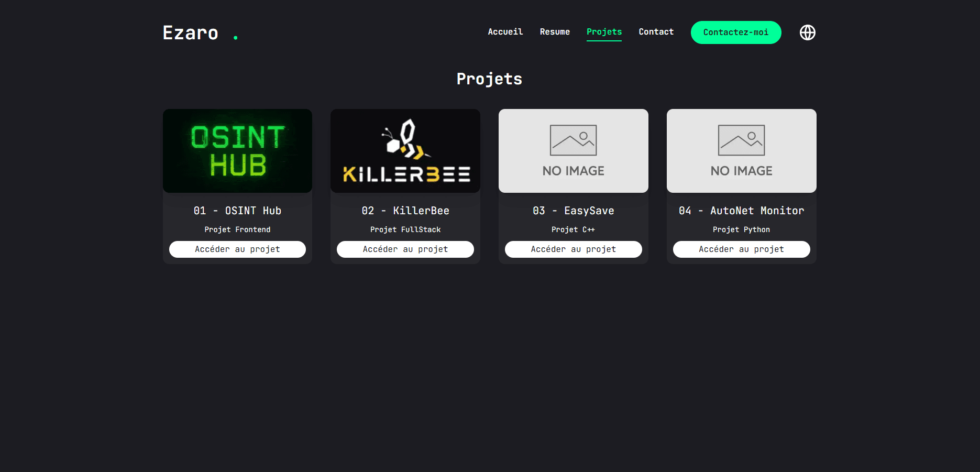Click Accéder au projet under KillerBee

(x=405, y=249)
